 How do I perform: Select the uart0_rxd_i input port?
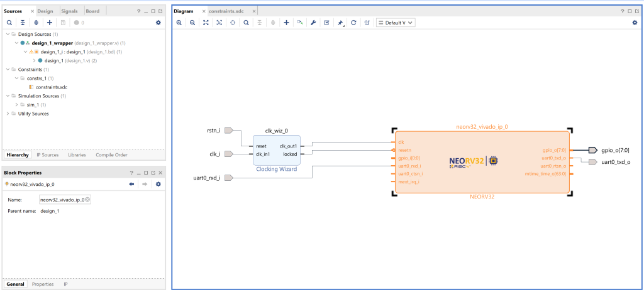[229, 178]
